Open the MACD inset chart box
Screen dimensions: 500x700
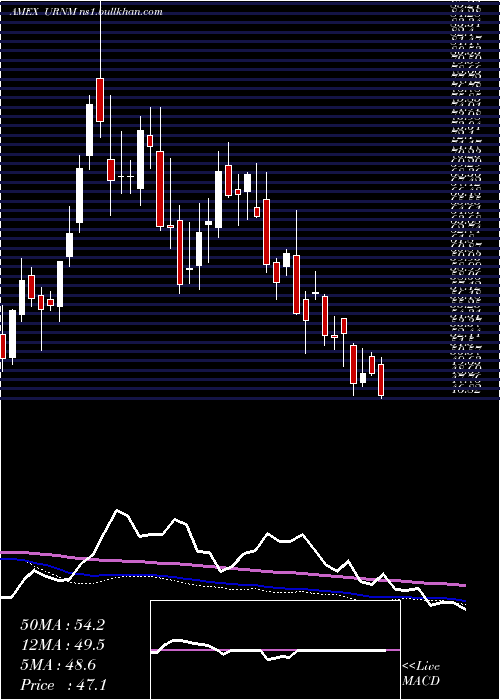[275, 650]
